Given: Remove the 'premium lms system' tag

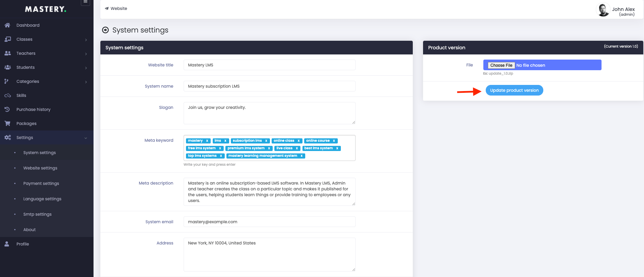Looking at the screenshot, I should tap(269, 148).
